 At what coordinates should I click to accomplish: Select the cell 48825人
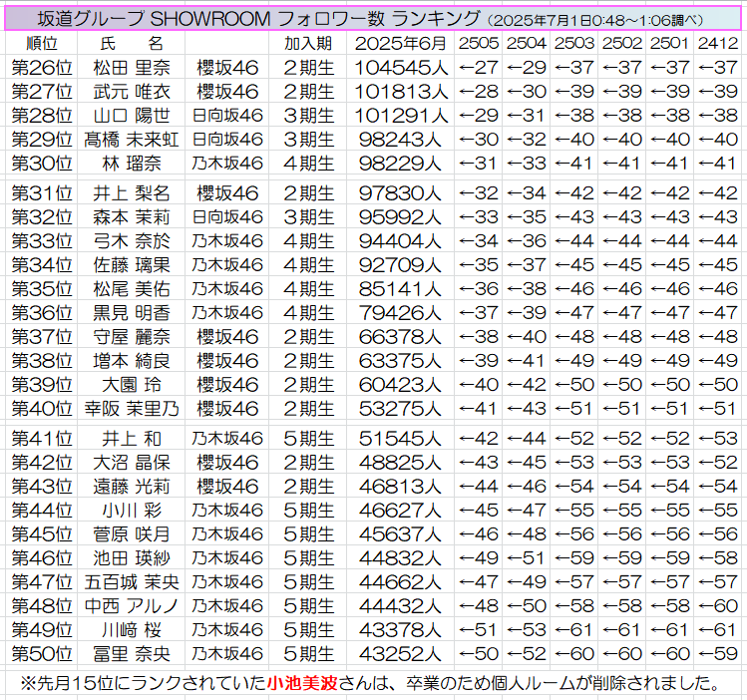click(400, 463)
